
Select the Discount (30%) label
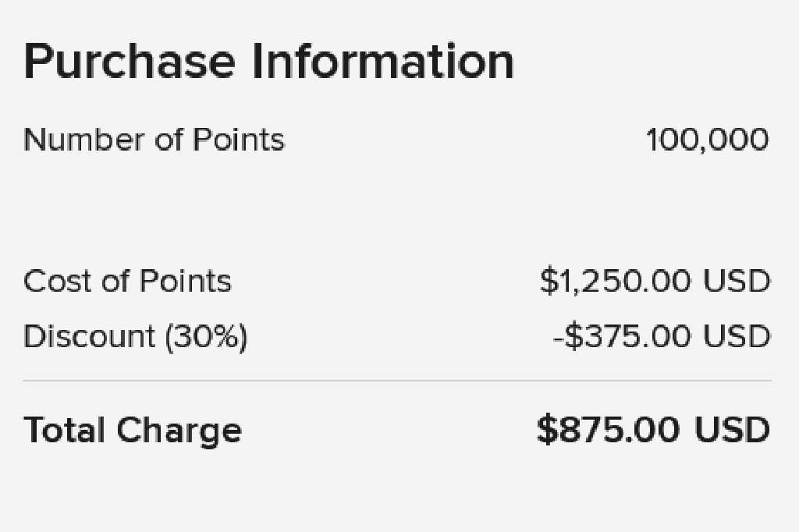[135, 337]
